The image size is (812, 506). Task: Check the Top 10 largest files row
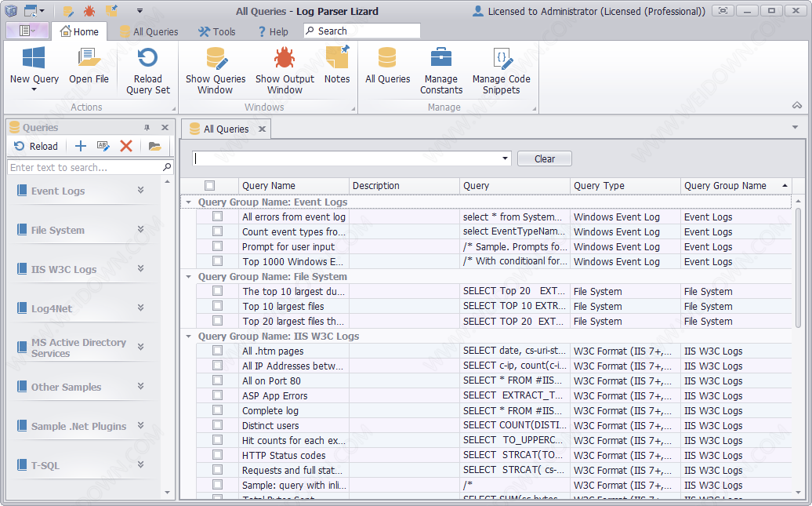(x=218, y=306)
